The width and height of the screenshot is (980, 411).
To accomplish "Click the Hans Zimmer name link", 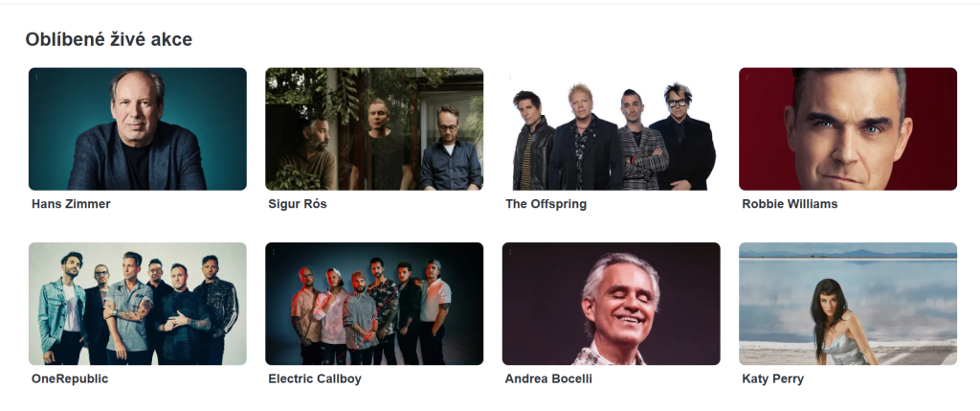I will [x=71, y=204].
